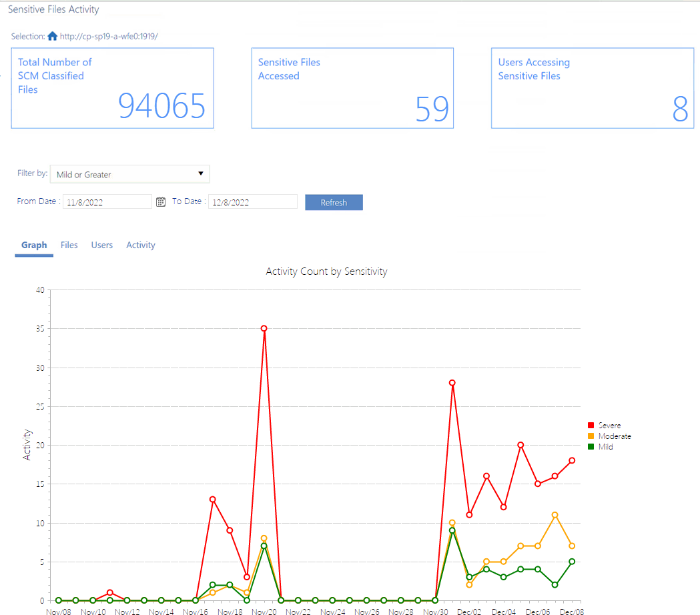Select the Total SCM Classified Files card

tap(112, 87)
